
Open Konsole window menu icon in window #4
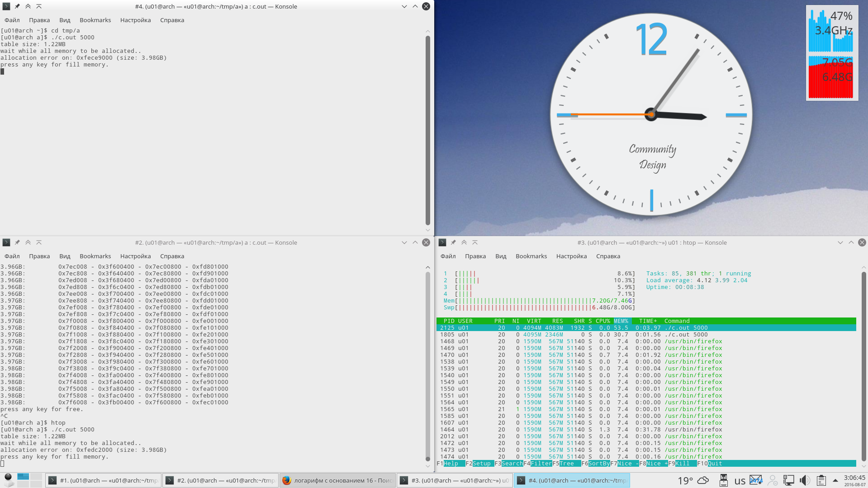point(6,6)
